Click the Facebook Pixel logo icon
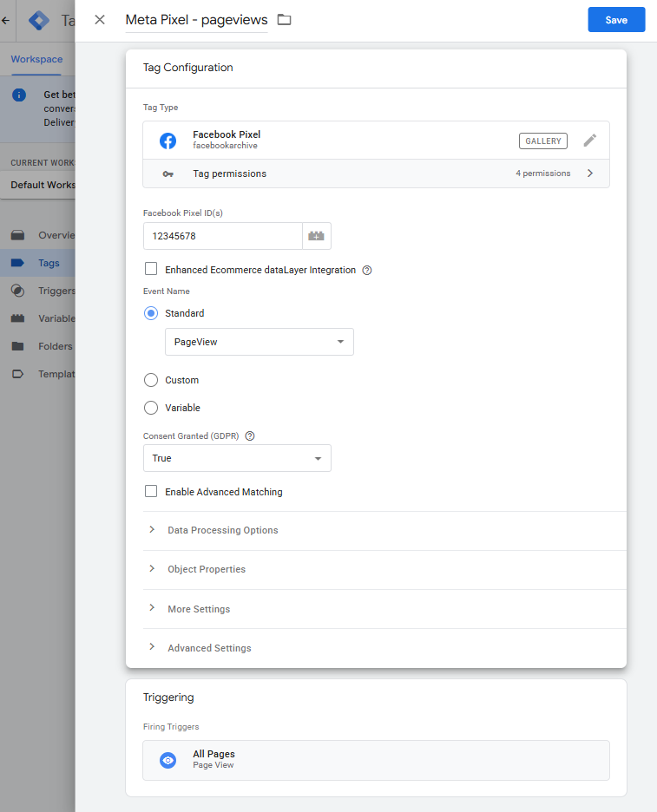The width and height of the screenshot is (657, 812). pos(168,141)
